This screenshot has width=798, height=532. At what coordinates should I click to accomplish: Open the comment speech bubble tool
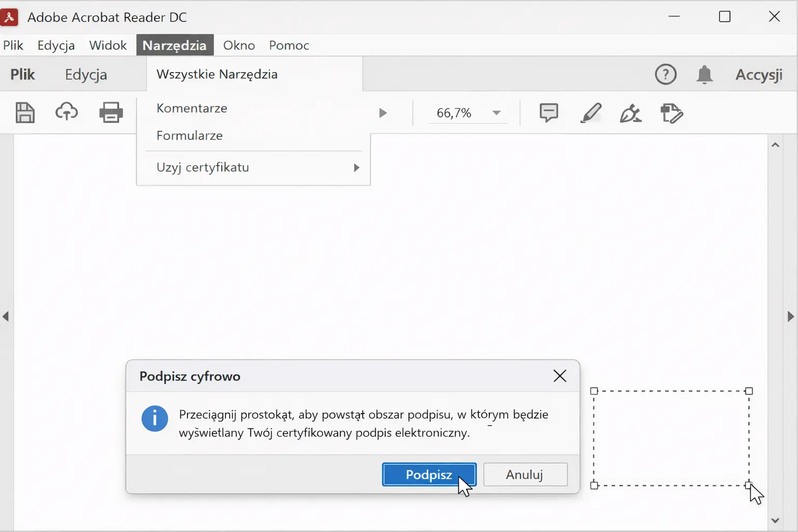pos(549,113)
